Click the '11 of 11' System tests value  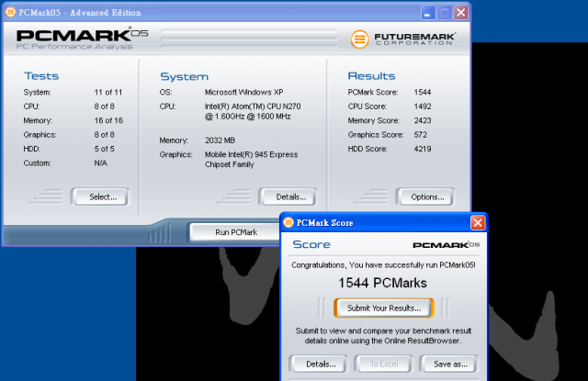[108, 92]
